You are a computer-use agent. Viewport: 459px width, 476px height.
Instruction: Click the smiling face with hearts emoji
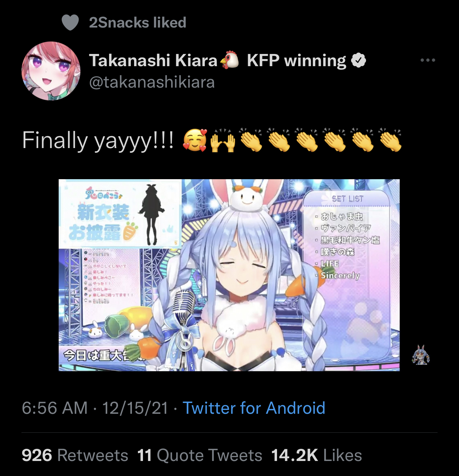tap(195, 141)
